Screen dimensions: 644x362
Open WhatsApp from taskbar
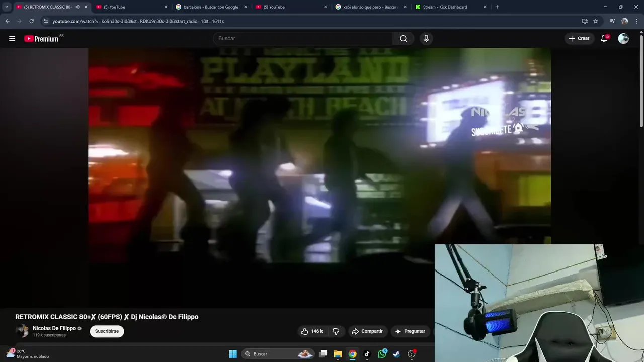pos(382,354)
